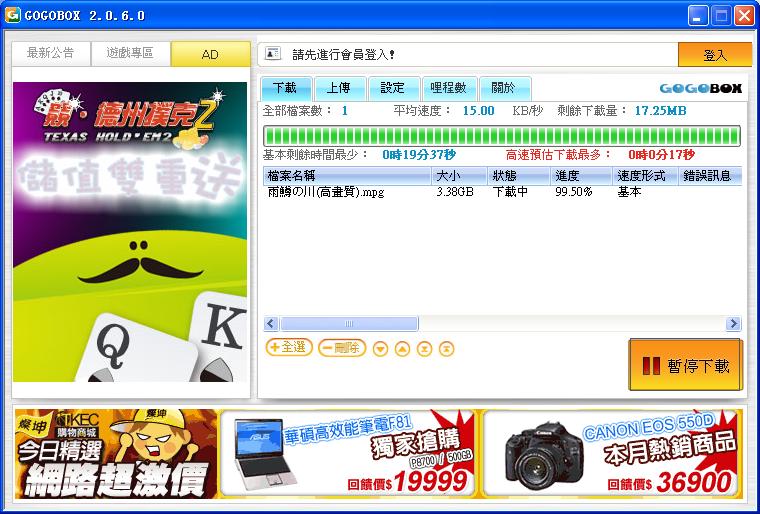
Task: Click the 大小 column header
Action: pos(459,176)
